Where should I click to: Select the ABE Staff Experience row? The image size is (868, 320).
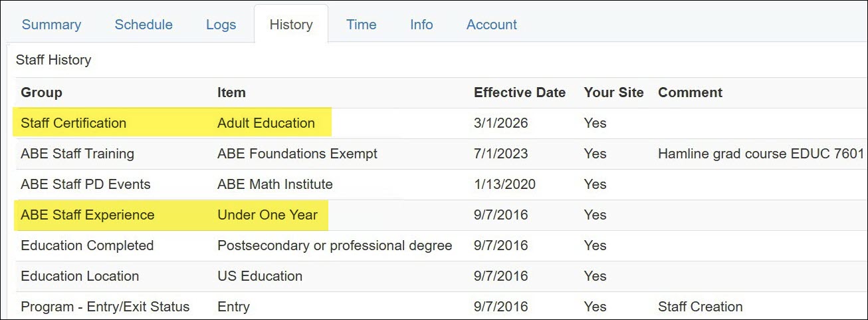pos(439,215)
